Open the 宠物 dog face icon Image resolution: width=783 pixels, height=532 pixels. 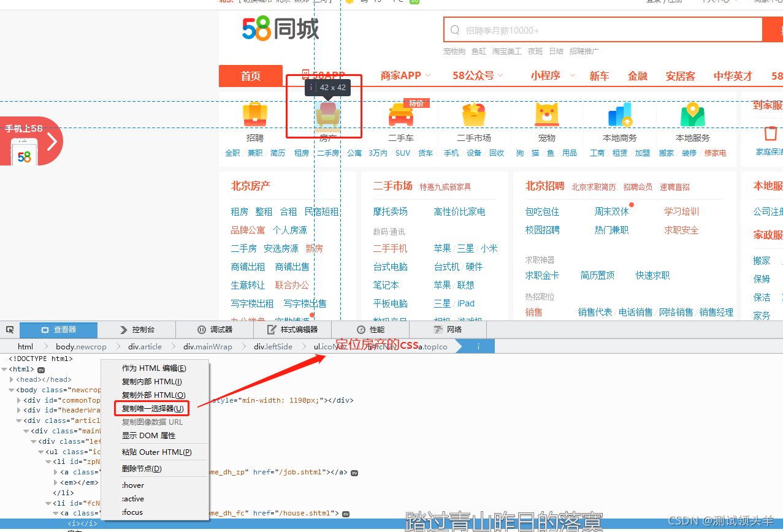547,115
